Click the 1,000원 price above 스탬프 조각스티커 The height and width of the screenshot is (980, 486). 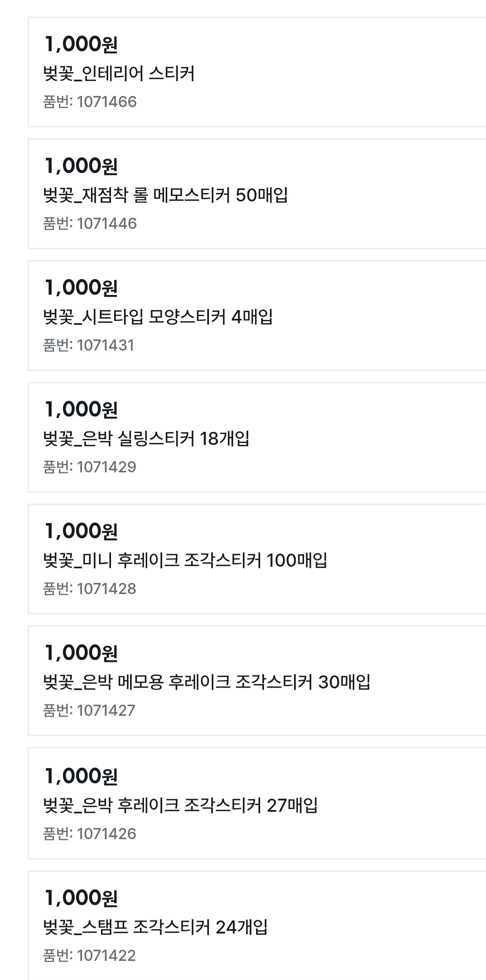(x=81, y=898)
